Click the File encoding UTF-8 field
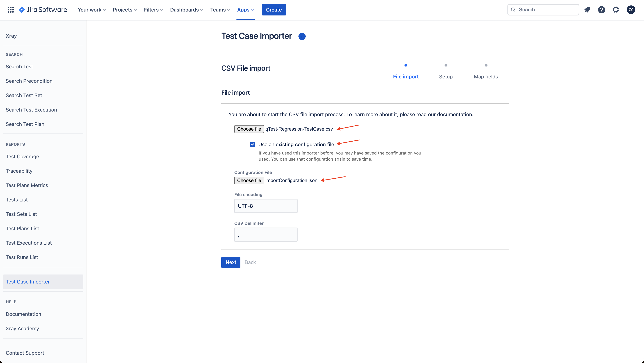Image resolution: width=644 pixels, height=363 pixels. pyautogui.click(x=266, y=206)
